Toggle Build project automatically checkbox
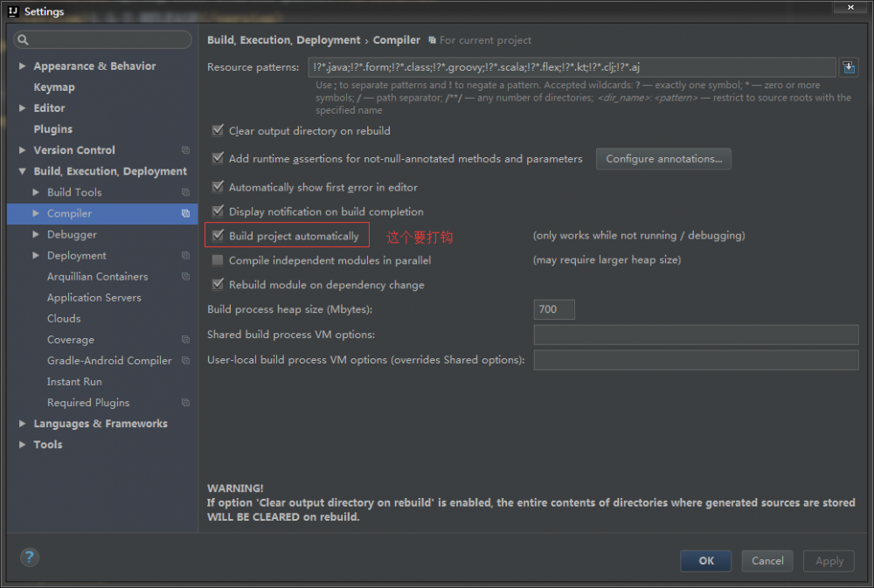The height and width of the screenshot is (588, 874). [x=218, y=236]
